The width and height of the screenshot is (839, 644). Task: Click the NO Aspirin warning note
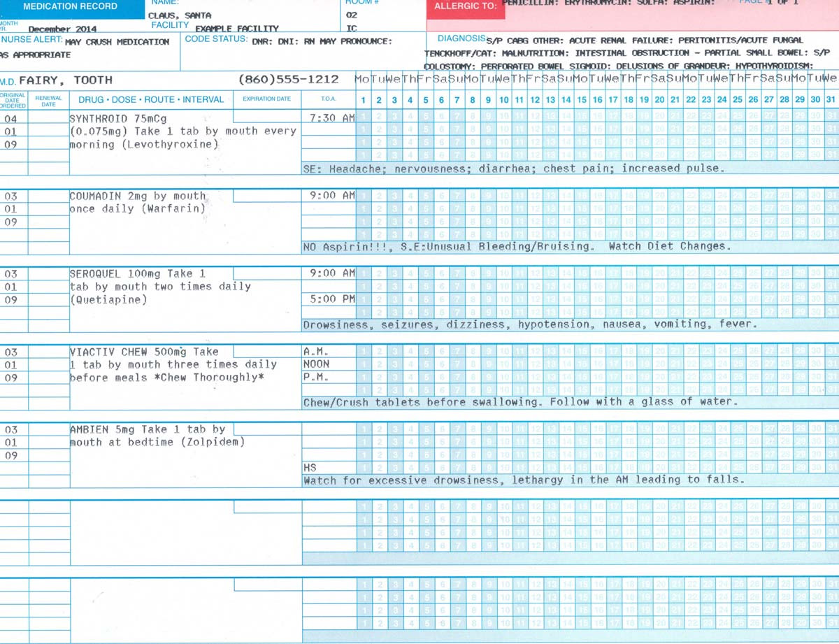coord(419,246)
